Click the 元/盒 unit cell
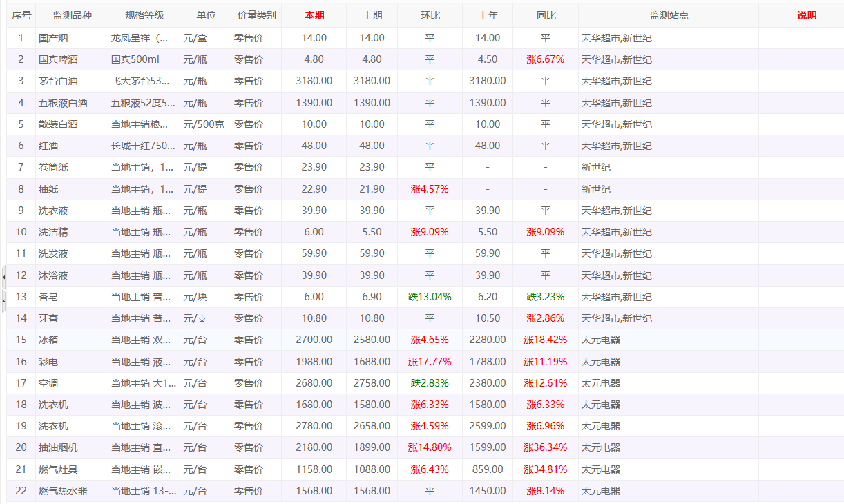 click(206, 38)
